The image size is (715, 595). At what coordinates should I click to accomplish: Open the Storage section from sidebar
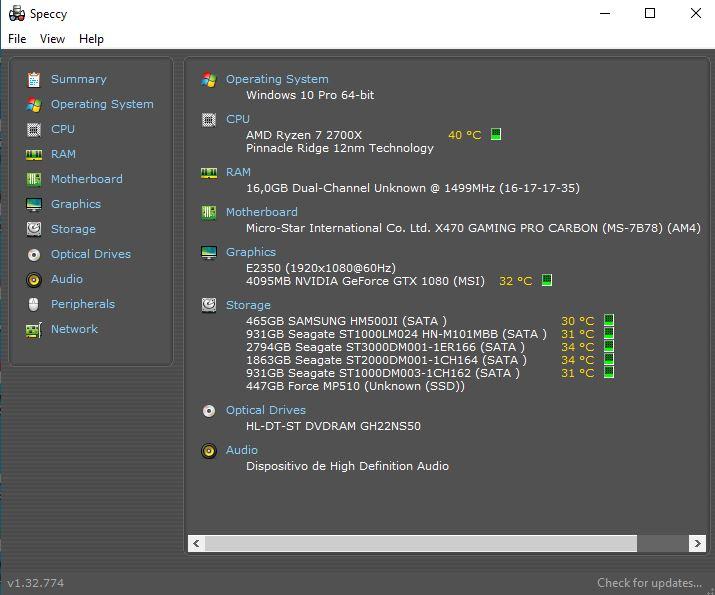(73, 229)
